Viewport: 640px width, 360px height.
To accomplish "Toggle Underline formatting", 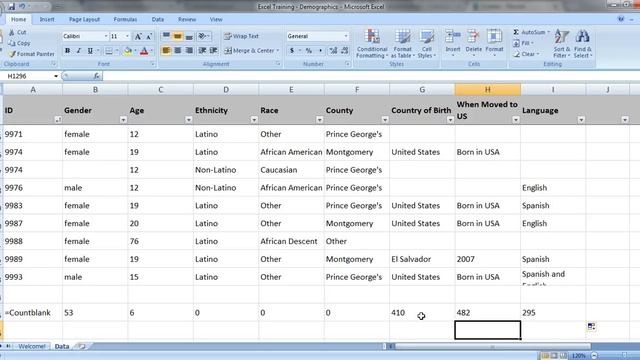I will click(x=90, y=51).
